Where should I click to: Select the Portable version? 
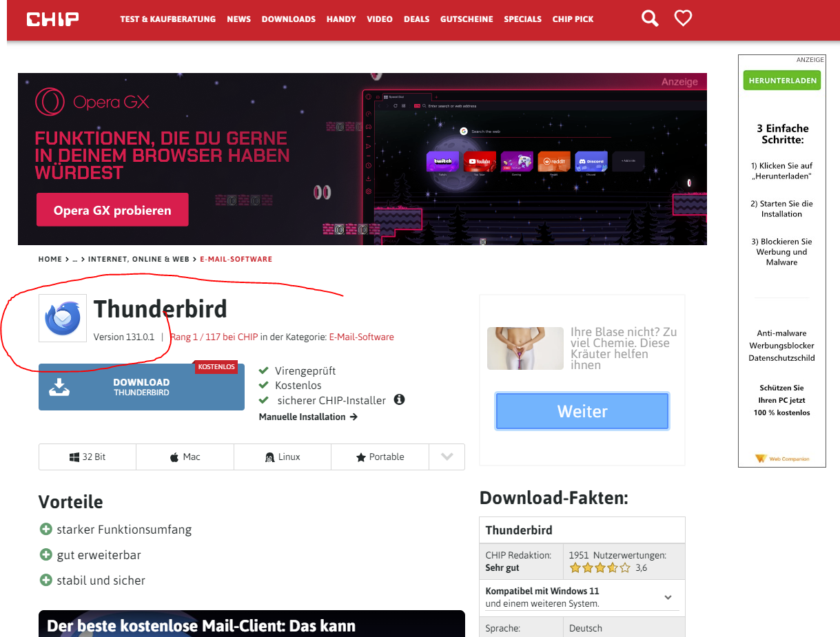[380, 457]
